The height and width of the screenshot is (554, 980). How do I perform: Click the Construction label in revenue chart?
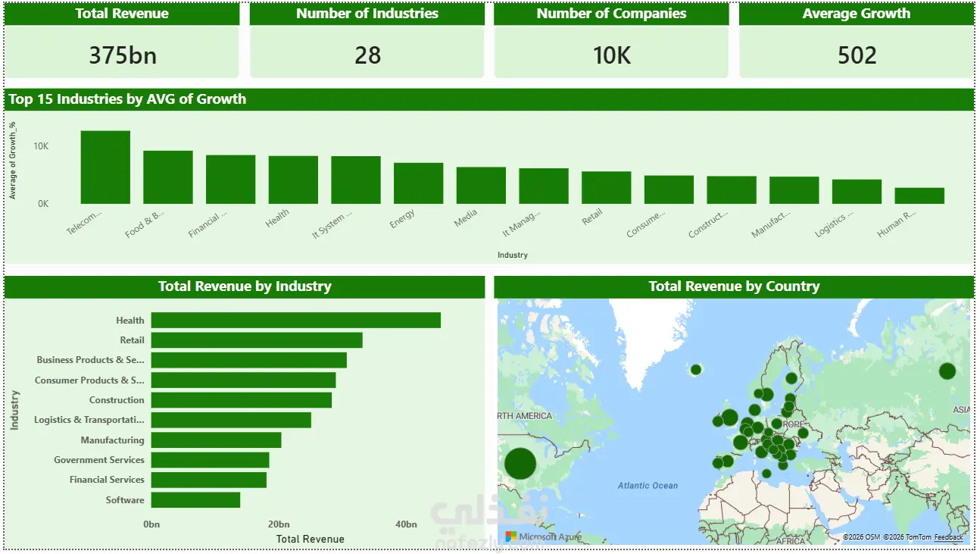[x=117, y=400]
